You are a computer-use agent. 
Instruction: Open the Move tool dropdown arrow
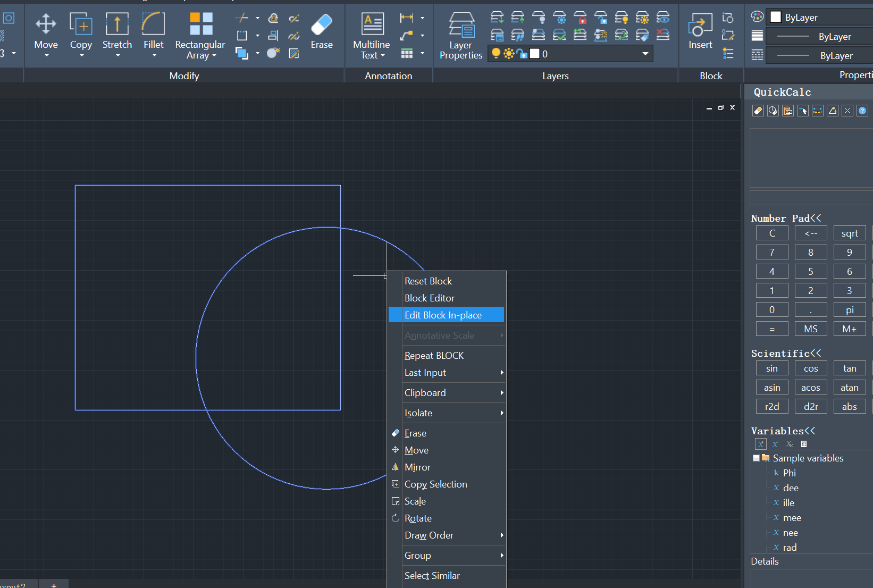click(46, 55)
